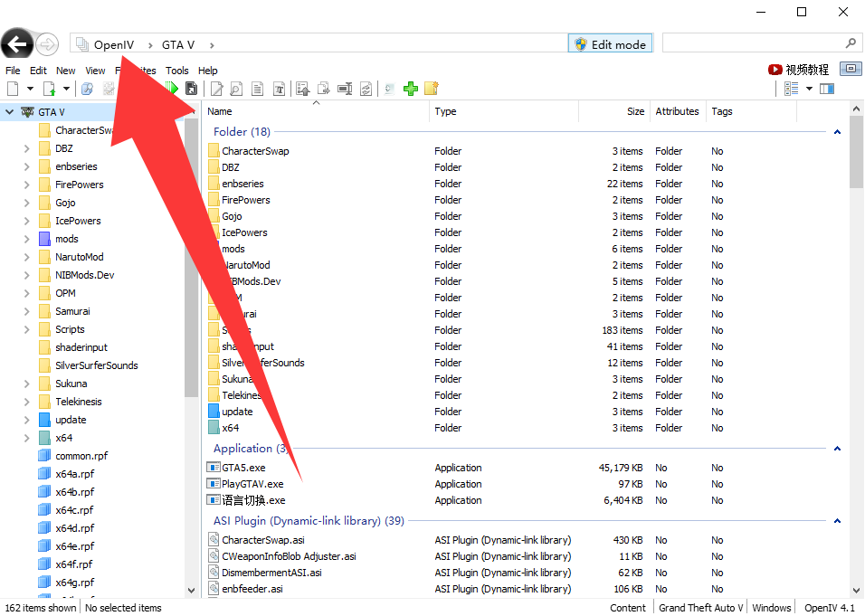865x616 pixels.
Task: Collapse the GTA V tree root
Action: pyautogui.click(x=9, y=112)
